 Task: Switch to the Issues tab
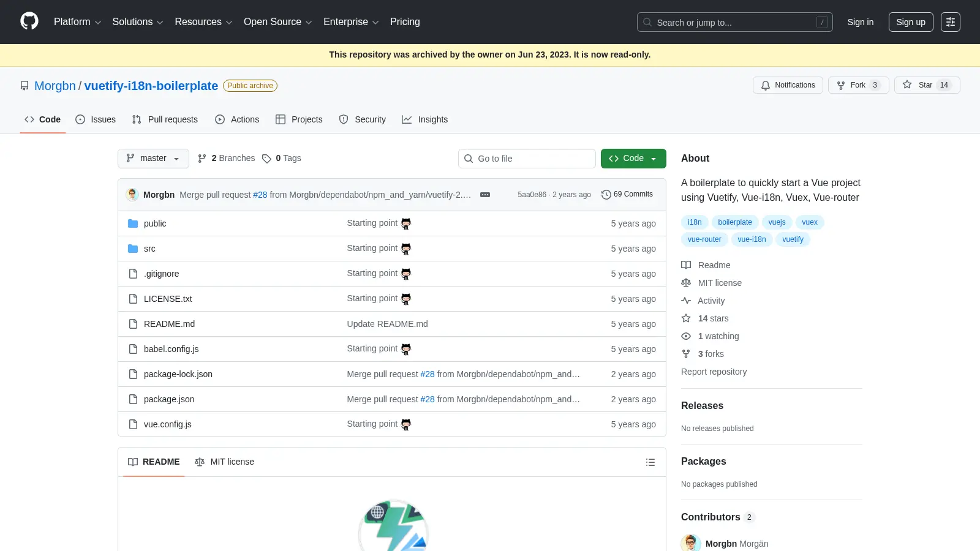[x=96, y=119]
